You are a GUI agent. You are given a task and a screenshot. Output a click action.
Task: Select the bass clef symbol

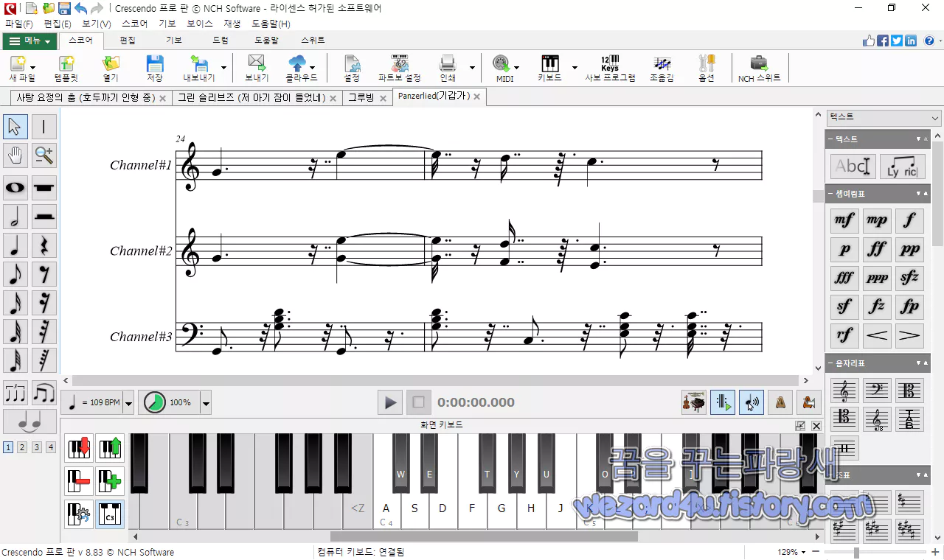[x=877, y=391]
